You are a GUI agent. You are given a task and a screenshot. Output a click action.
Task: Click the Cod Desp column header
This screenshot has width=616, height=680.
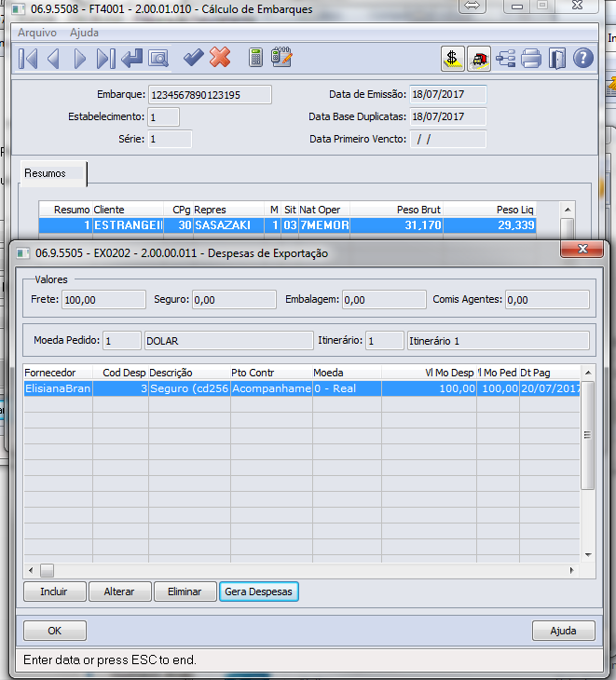click(x=121, y=373)
